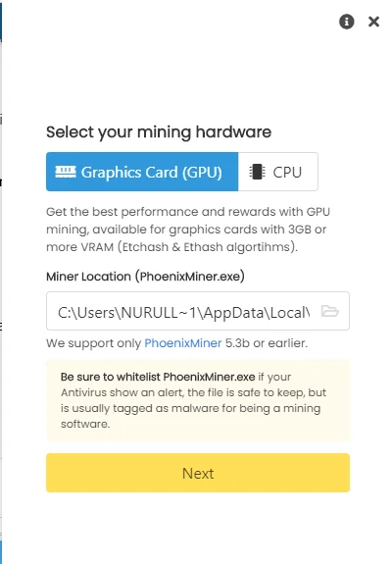The image size is (392, 564).
Task: Select Graphics Card (GPU) mining hardware
Action: 142,172
